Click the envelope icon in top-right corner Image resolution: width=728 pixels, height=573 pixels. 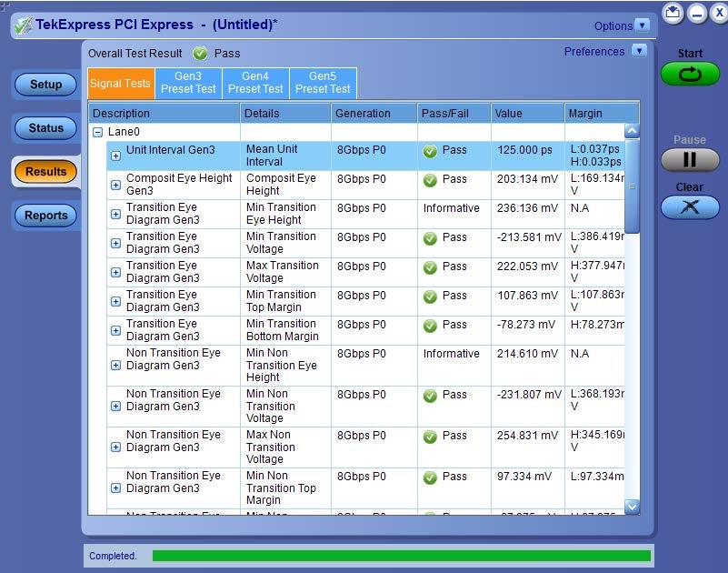click(673, 13)
